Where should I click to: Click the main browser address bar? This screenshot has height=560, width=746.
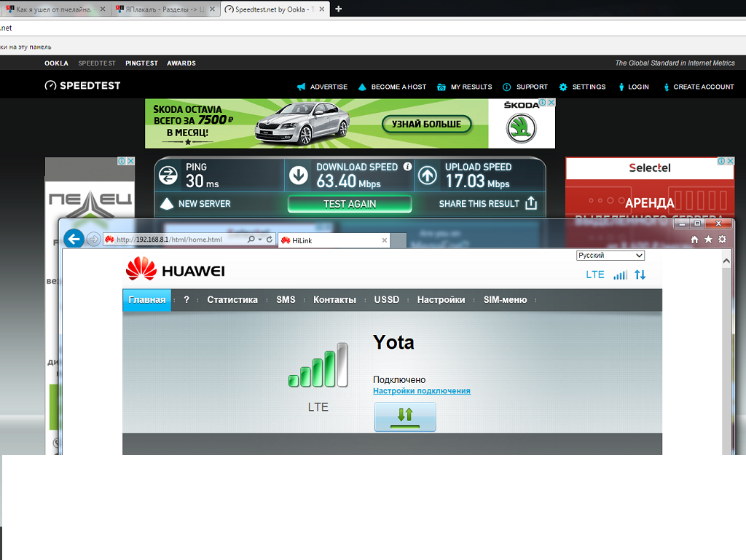click(x=373, y=28)
